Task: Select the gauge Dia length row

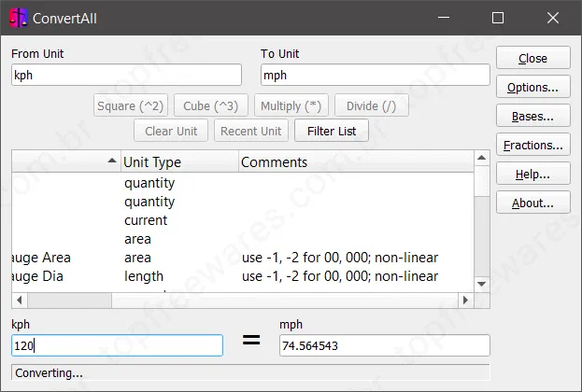Action: [x=243, y=276]
